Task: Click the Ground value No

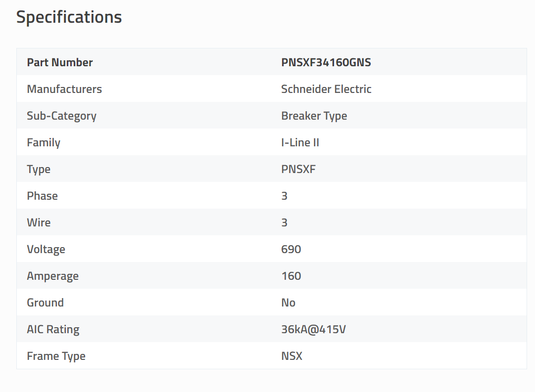Action: (288, 303)
